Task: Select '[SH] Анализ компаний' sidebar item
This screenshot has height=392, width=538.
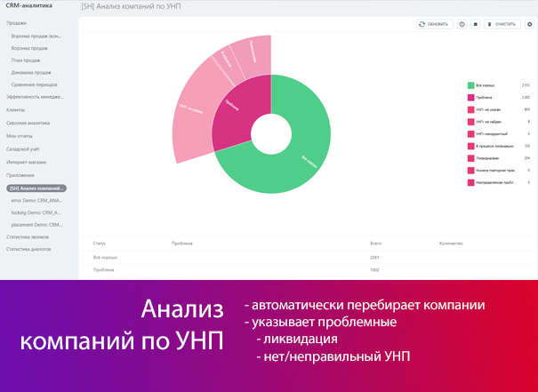Action: click(x=36, y=188)
